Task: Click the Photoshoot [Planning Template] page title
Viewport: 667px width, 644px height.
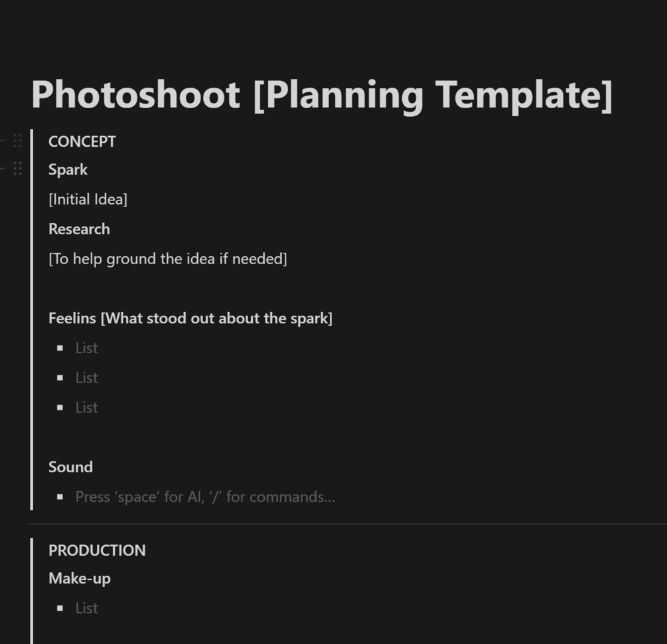Action: (321, 94)
